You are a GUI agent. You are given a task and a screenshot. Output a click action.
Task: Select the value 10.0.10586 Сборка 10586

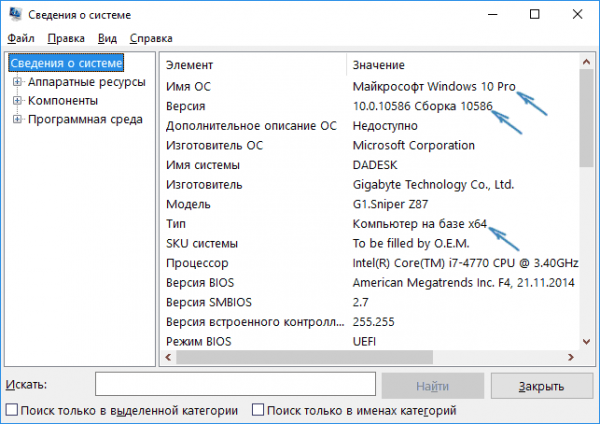[x=422, y=106]
